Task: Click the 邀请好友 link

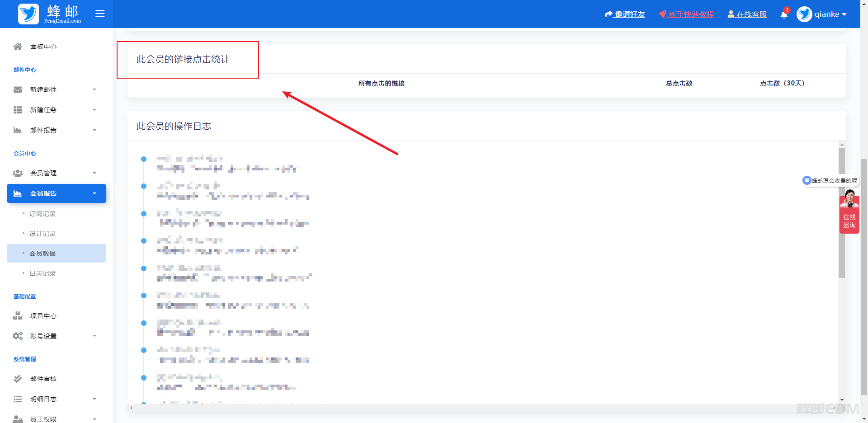Action: [x=625, y=14]
